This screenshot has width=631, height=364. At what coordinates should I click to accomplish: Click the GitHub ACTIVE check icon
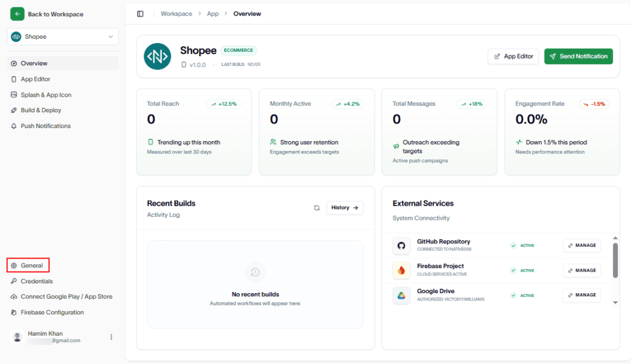[x=513, y=245]
